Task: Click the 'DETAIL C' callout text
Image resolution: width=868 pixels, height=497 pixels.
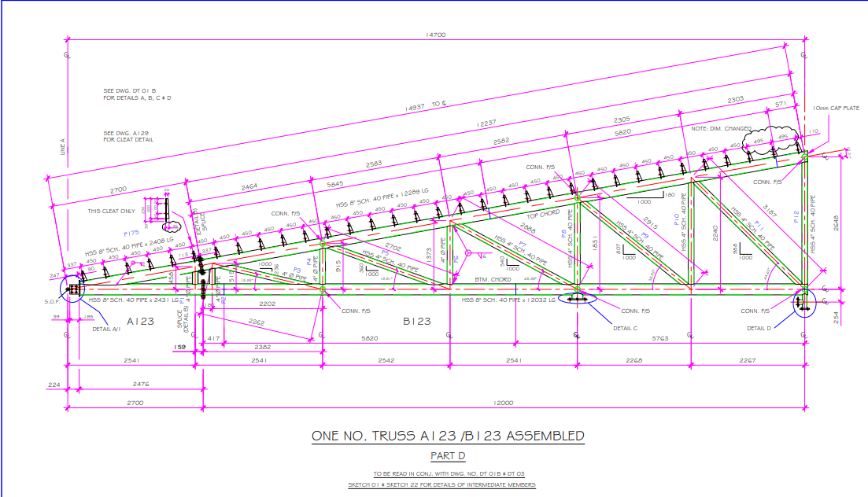Action: pos(625,328)
